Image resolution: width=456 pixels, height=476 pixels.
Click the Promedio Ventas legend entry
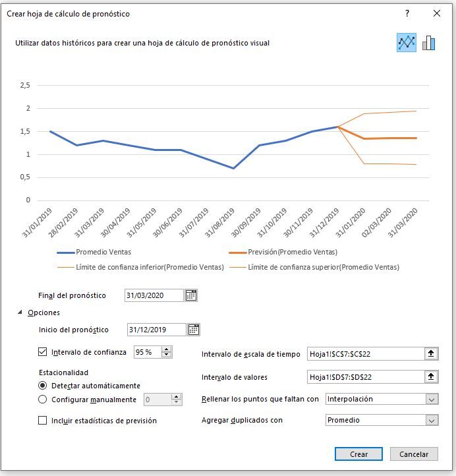coord(94,252)
